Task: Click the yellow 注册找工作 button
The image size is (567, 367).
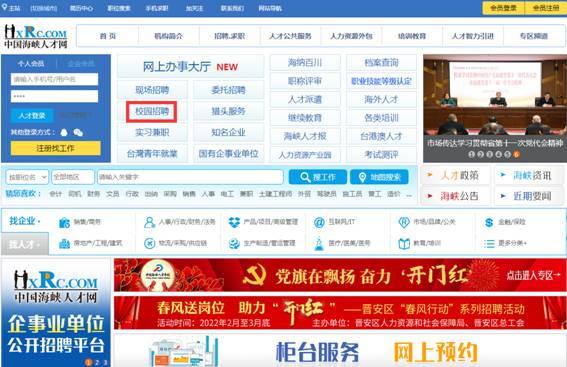Action: pyautogui.click(x=55, y=148)
